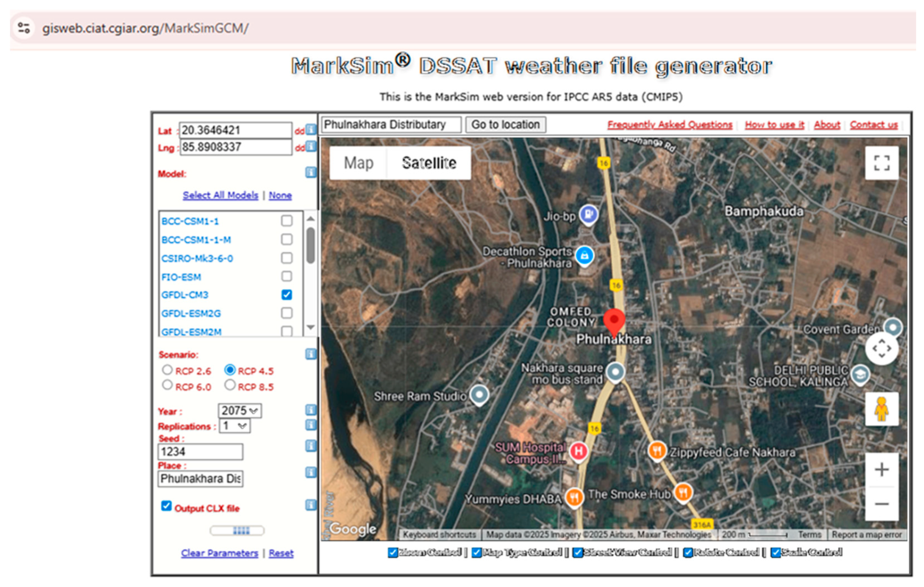Open Delhi Public School Kalinga marker
The height and width of the screenshot is (587, 924).
point(860,374)
